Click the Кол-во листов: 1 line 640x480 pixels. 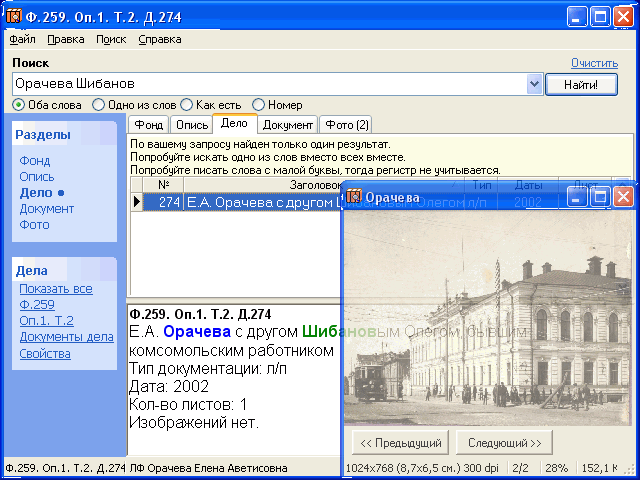[188, 404]
